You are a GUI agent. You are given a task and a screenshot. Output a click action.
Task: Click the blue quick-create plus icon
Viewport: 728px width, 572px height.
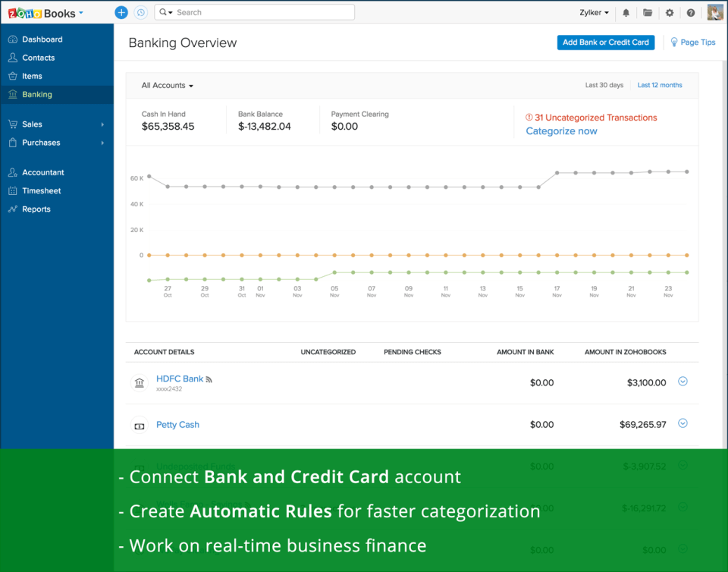click(x=121, y=12)
